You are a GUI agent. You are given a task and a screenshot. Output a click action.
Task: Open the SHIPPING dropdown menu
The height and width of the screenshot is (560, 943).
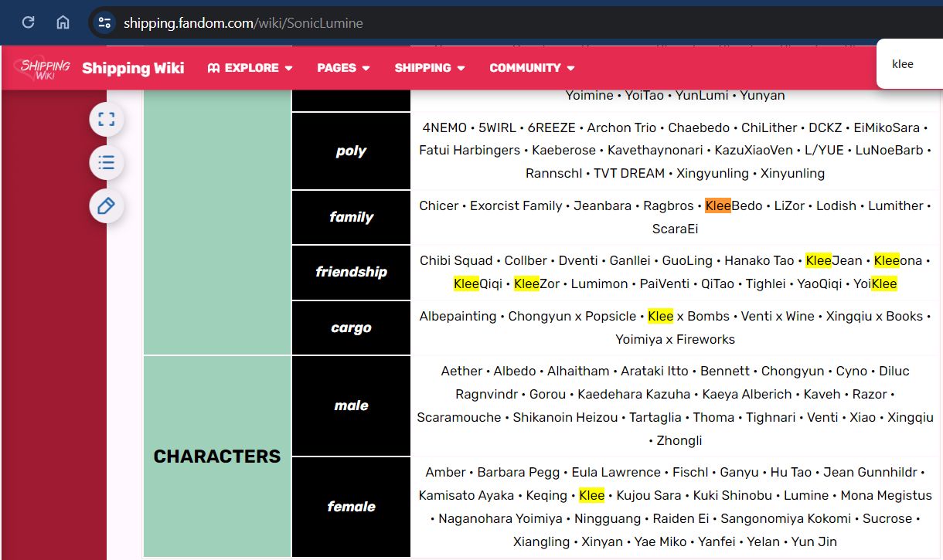pyautogui.click(x=430, y=68)
